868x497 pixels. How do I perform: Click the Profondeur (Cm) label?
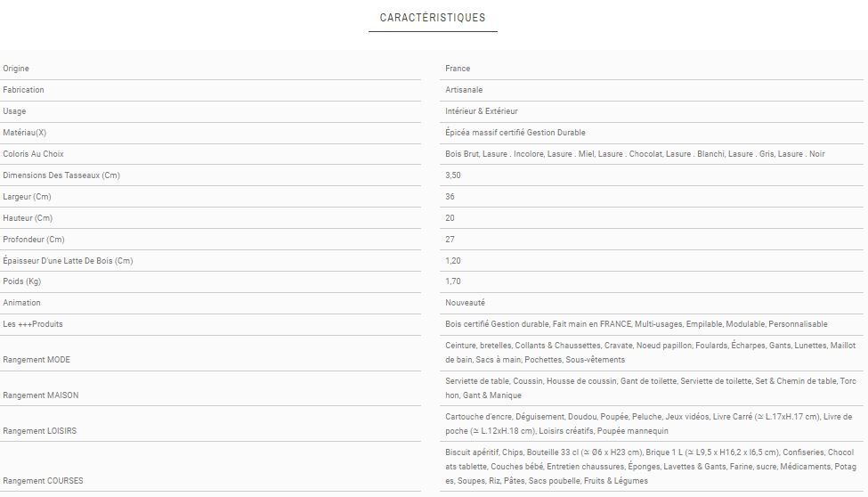tap(34, 240)
